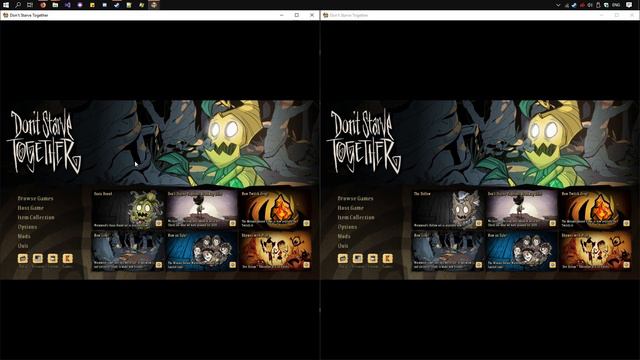Choose Quit in the left window

pyautogui.click(x=23, y=246)
